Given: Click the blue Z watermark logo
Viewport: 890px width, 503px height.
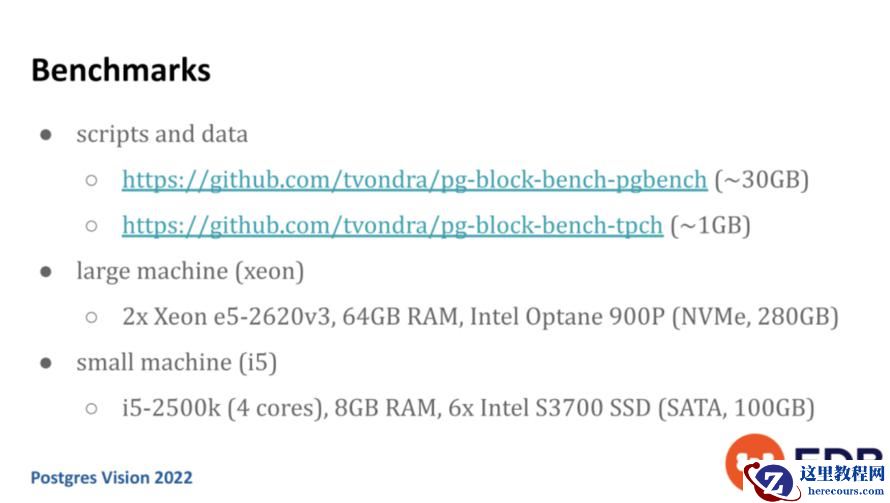Looking at the screenshot, I should 775,481.
